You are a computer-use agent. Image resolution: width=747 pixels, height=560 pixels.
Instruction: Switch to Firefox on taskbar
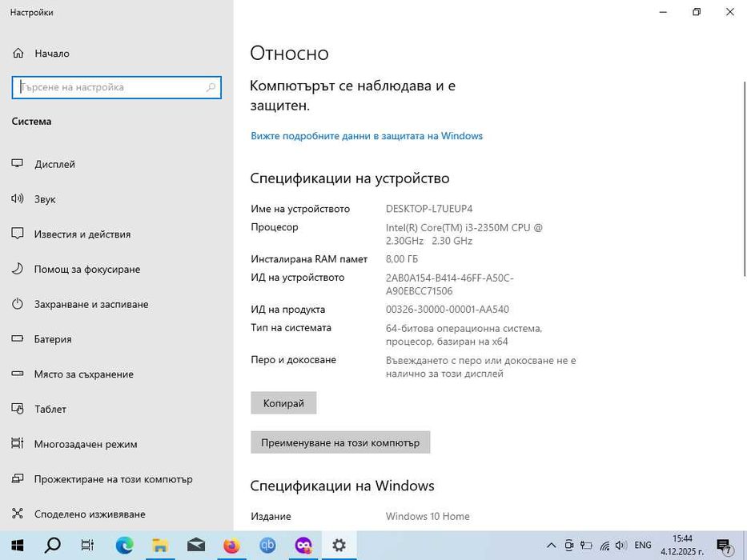[x=231, y=546]
